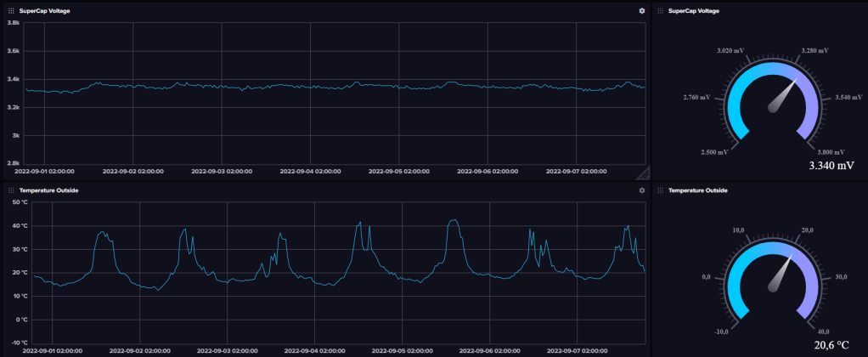Click the -10,0 mark on temperature gauge
The height and width of the screenshot is (357, 868).
tap(724, 331)
